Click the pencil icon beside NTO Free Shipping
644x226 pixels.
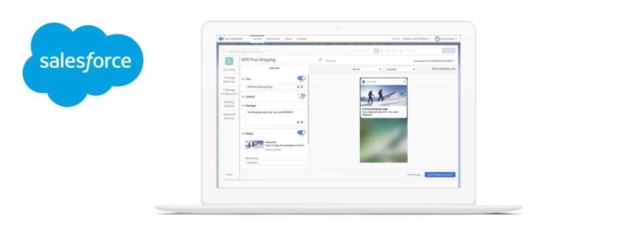[x=320, y=60]
